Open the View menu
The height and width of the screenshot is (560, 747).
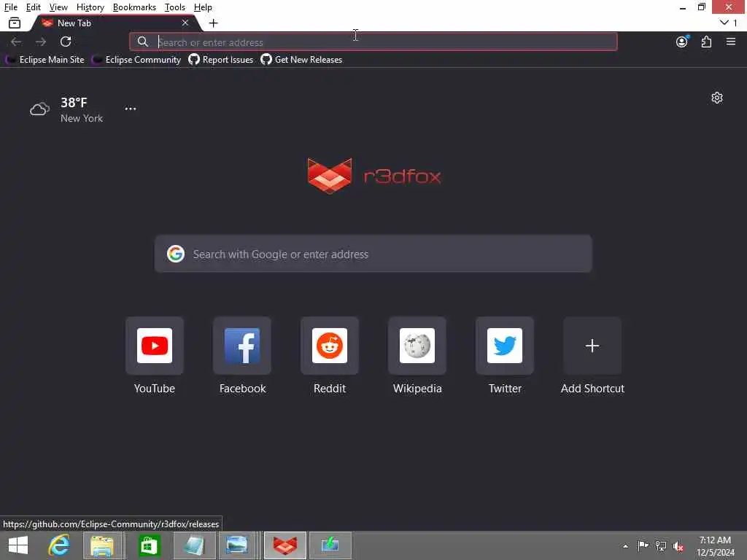(x=58, y=7)
